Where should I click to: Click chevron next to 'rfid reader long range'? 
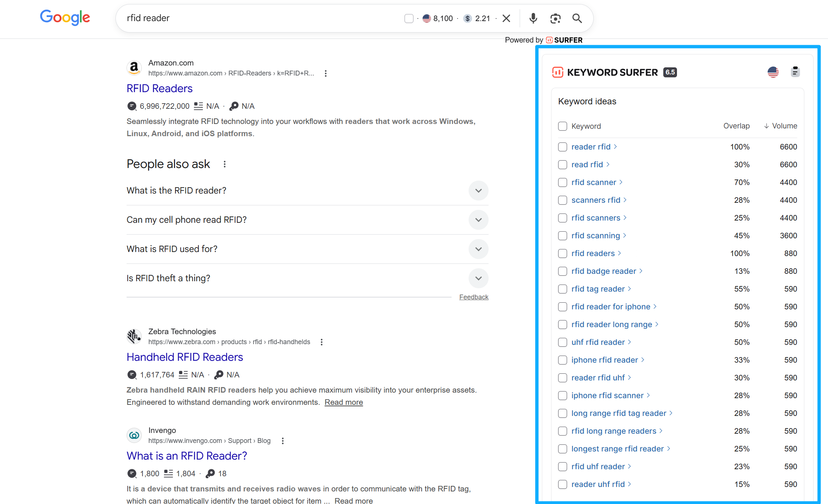click(x=657, y=325)
